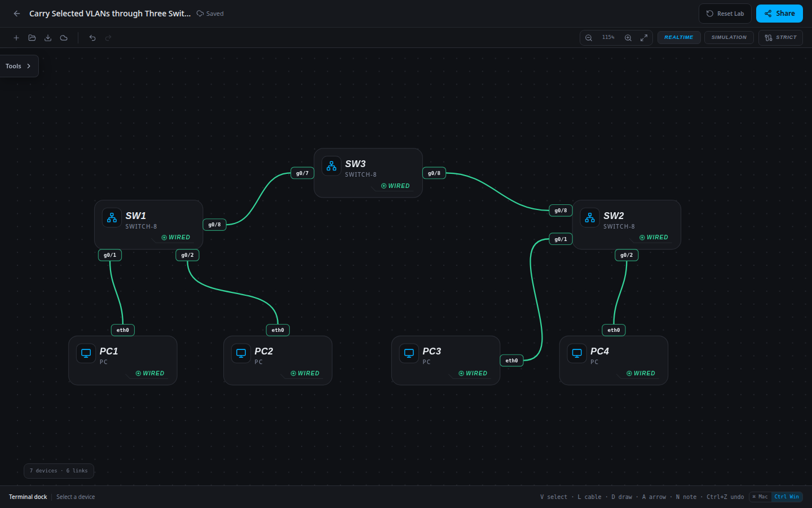This screenshot has width=812, height=508.
Task: Select SW3 g0/7 port label
Action: click(x=302, y=173)
